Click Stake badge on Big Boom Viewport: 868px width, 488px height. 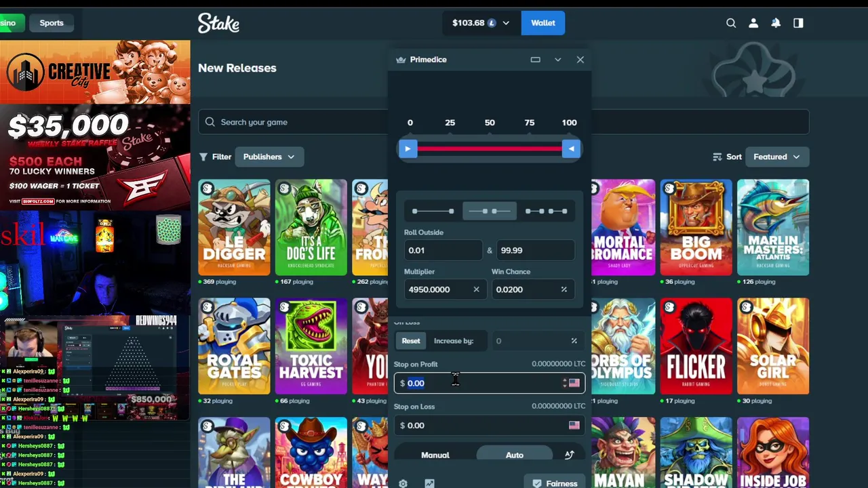(670, 189)
